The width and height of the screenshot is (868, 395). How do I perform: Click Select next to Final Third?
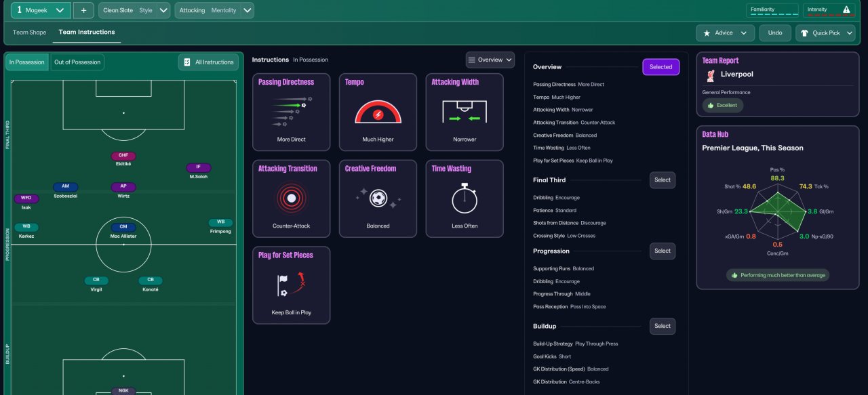tap(663, 180)
